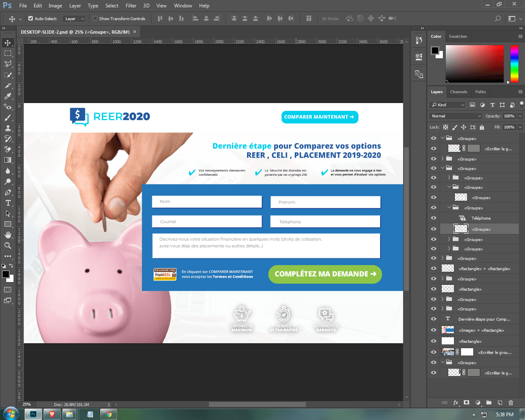
Task: Select the Polygonal Lasso tool
Action: pyautogui.click(x=8, y=64)
